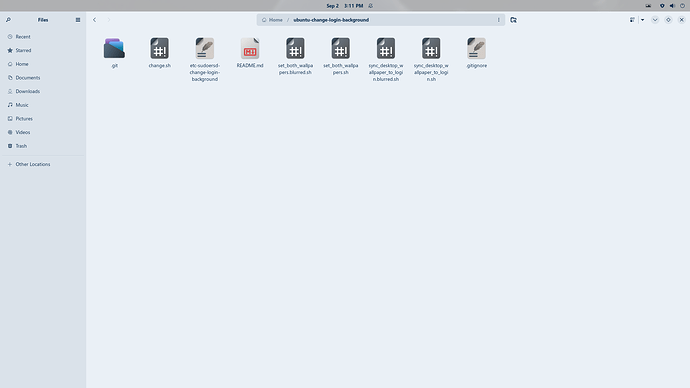
Task: Go to Home in the sidebar
Action: point(43,64)
